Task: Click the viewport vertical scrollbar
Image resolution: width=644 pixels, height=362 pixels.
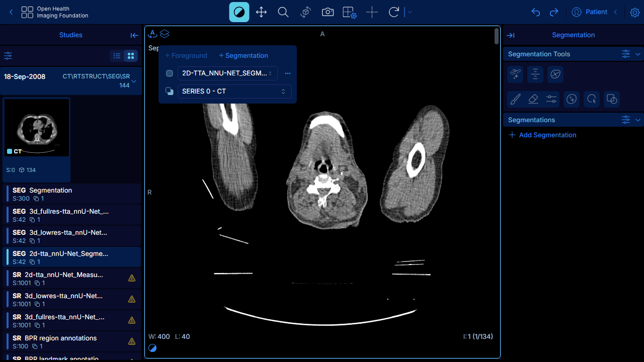Action: click(x=497, y=36)
